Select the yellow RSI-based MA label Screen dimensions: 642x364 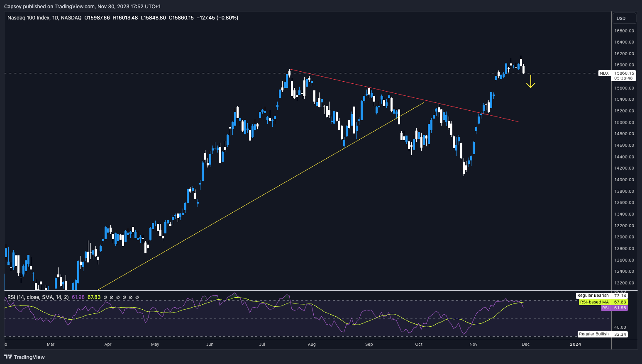594,302
